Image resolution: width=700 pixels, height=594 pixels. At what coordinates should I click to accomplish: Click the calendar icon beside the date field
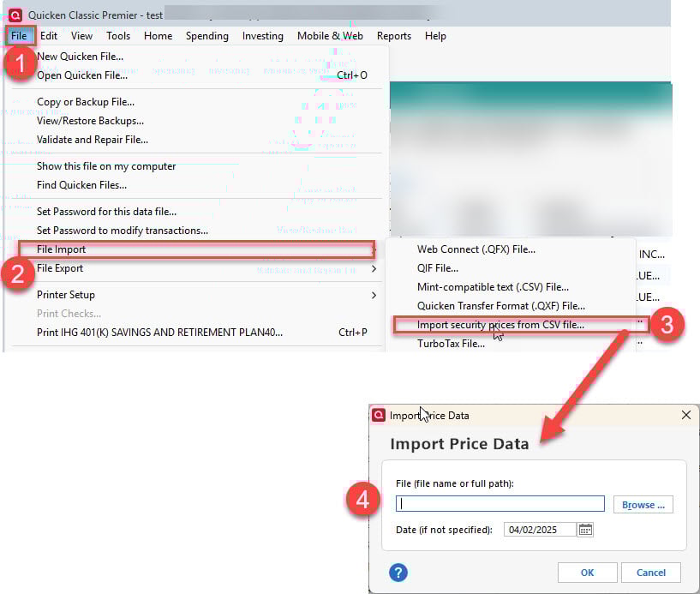click(585, 530)
